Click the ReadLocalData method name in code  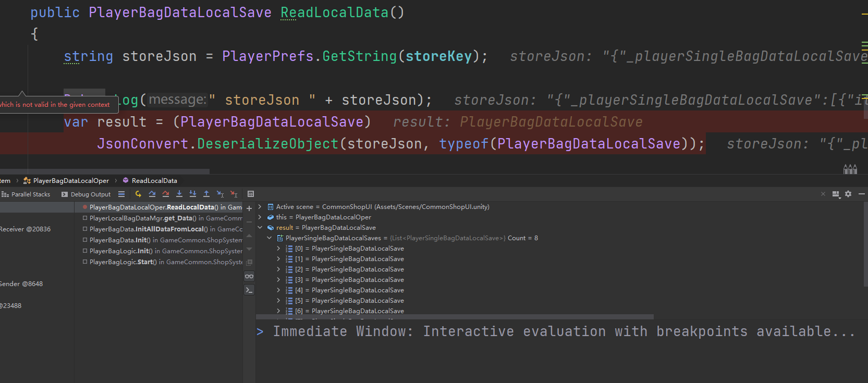(335, 13)
